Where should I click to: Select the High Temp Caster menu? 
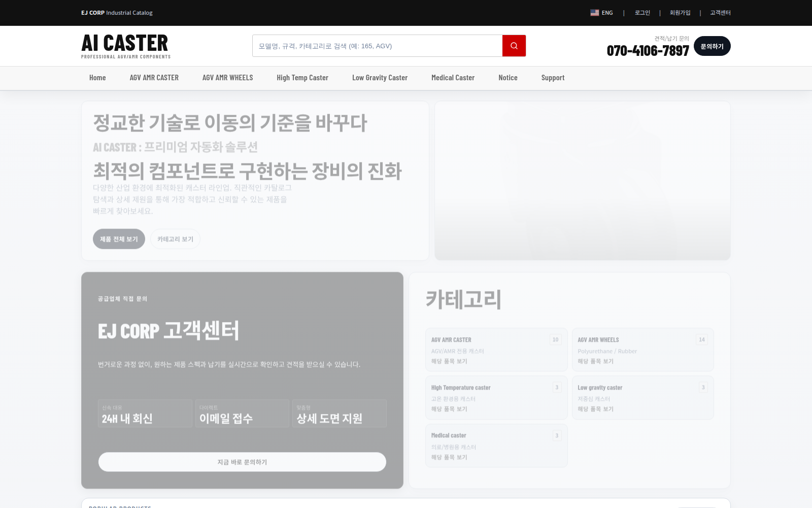pos(302,78)
